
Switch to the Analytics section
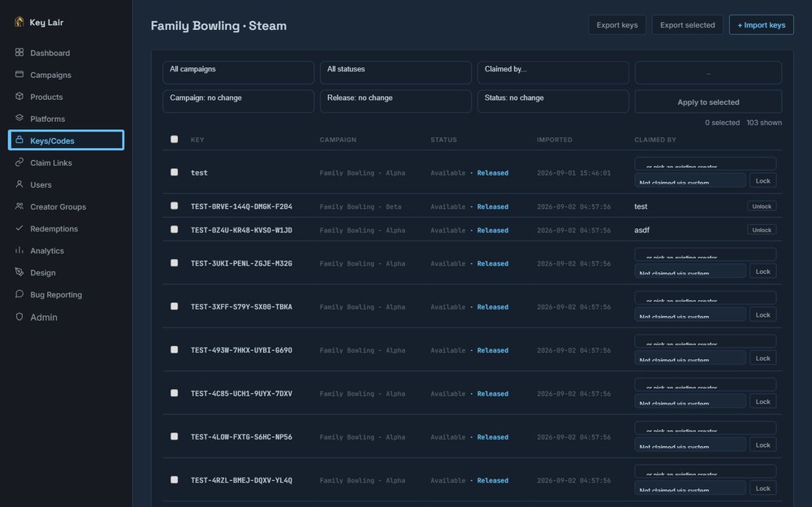(x=46, y=250)
